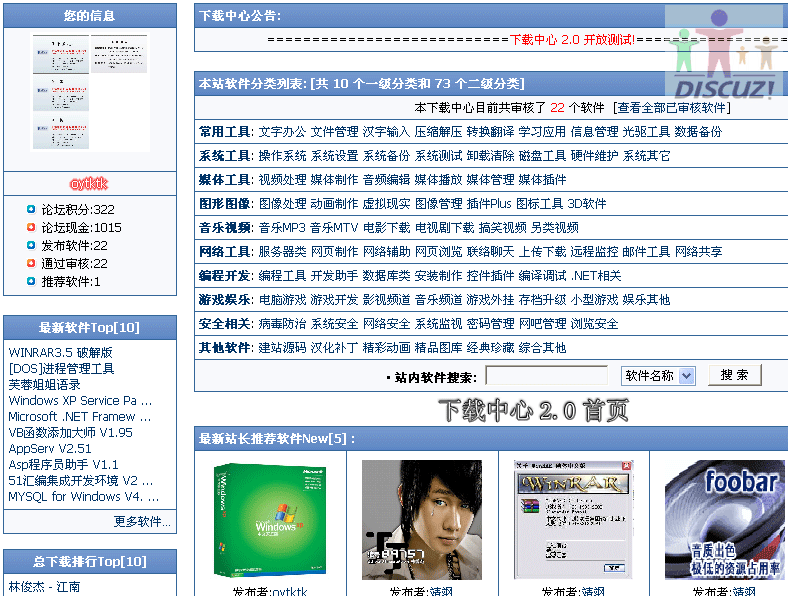Open .NET相关 subcategory
Screen dimensions: 788x596
(596, 276)
